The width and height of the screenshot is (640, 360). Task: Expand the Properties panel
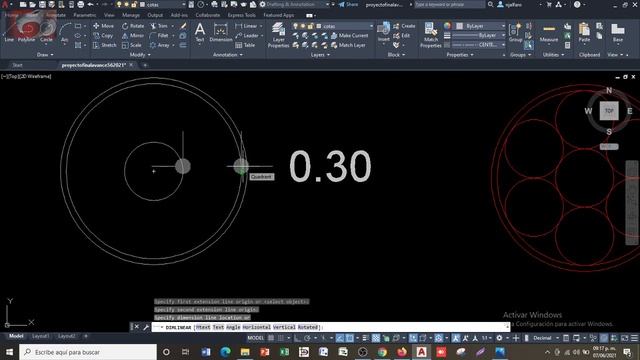(460, 55)
